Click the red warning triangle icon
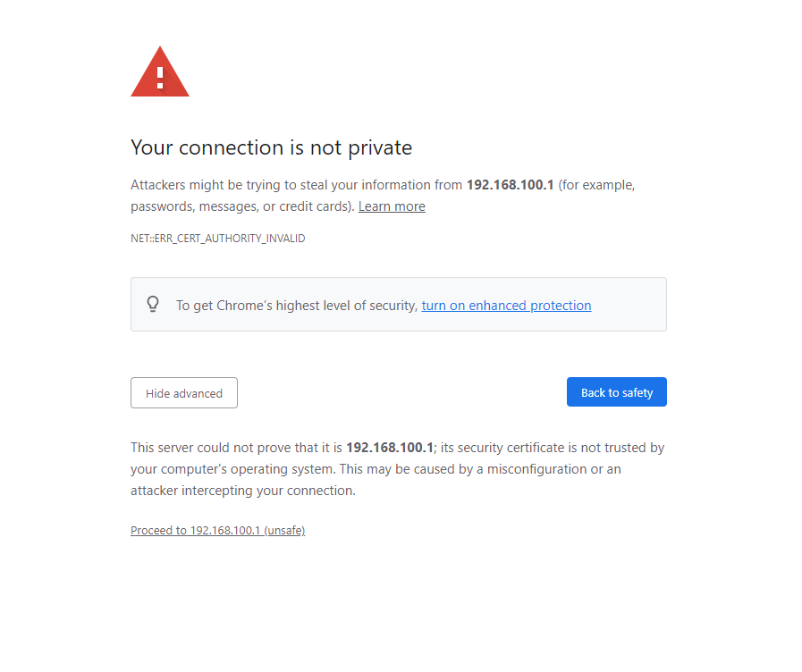The height and width of the screenshot is (672, 802). [160, 71]
